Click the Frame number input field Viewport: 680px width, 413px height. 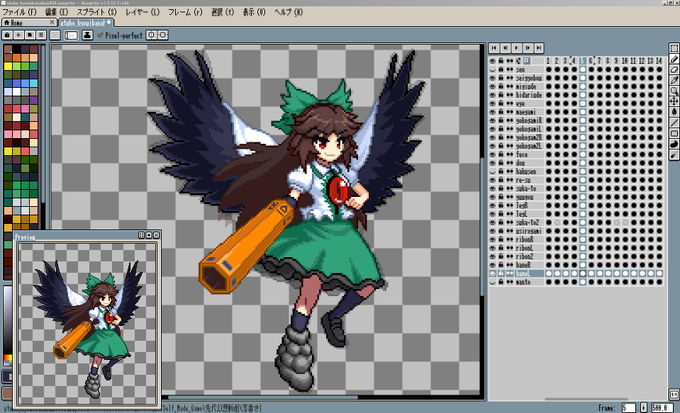coord(628,408)
